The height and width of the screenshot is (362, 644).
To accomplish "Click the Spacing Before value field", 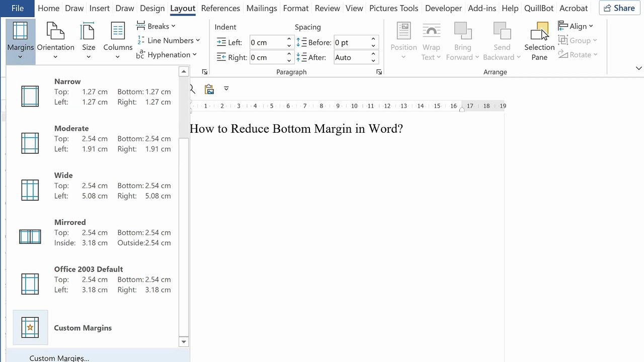I will click(x=351, y=42).
